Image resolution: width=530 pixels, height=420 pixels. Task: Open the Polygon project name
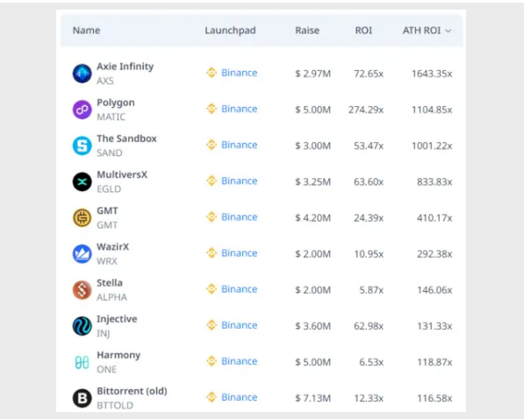pos(116,103)
